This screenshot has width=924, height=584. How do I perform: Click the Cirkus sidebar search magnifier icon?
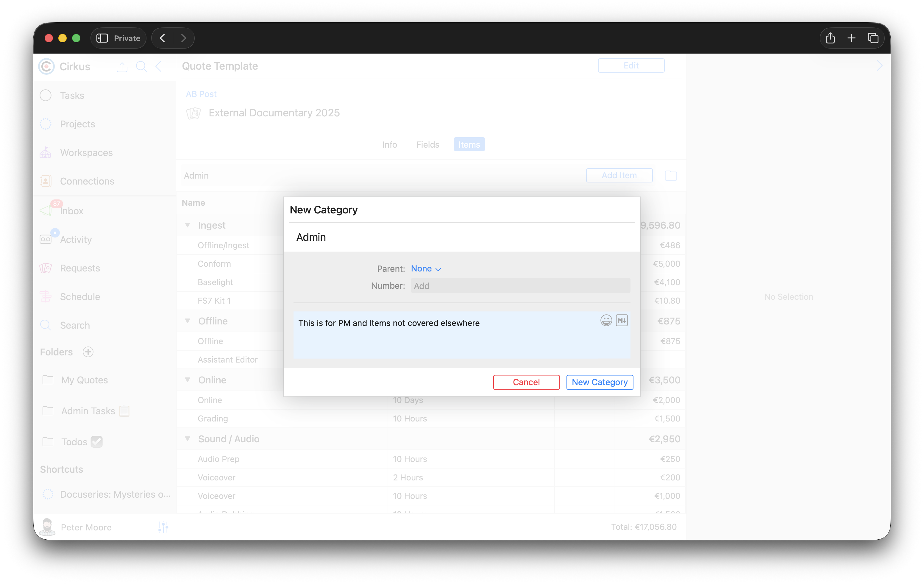pos(141,66)
